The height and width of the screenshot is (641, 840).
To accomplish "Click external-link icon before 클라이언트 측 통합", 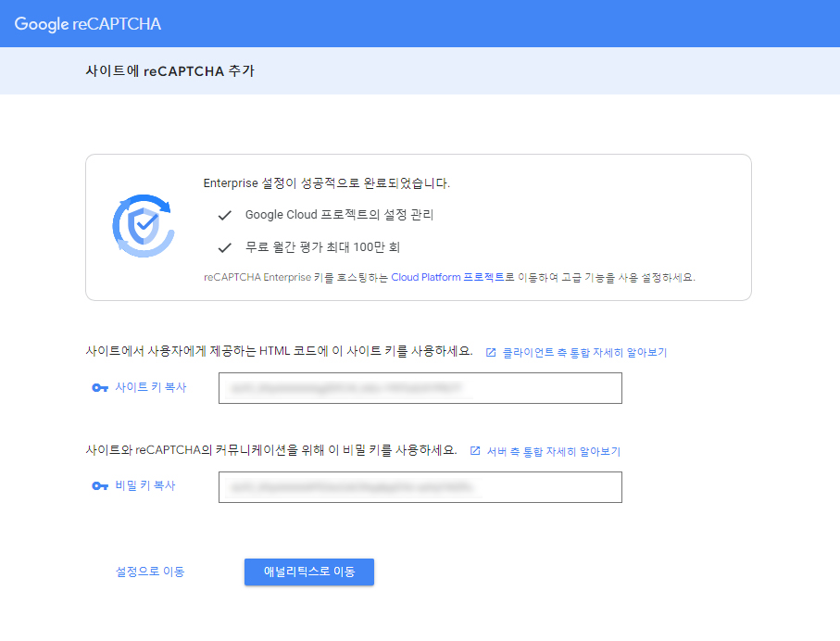I will (x=491, y=353).
